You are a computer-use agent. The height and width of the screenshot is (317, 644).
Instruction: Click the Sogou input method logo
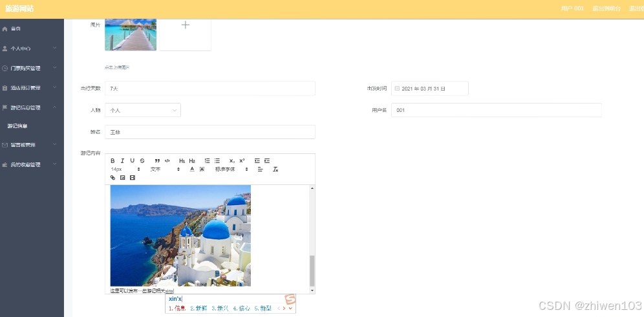pyautogui.click(x=290, y=298)
